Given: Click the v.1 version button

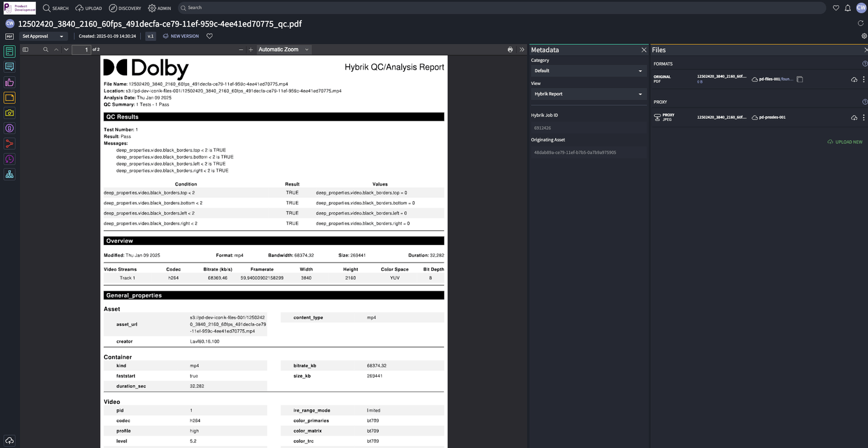Looking at the screenshot, I should pyautogui.click(x=150, y=36).
